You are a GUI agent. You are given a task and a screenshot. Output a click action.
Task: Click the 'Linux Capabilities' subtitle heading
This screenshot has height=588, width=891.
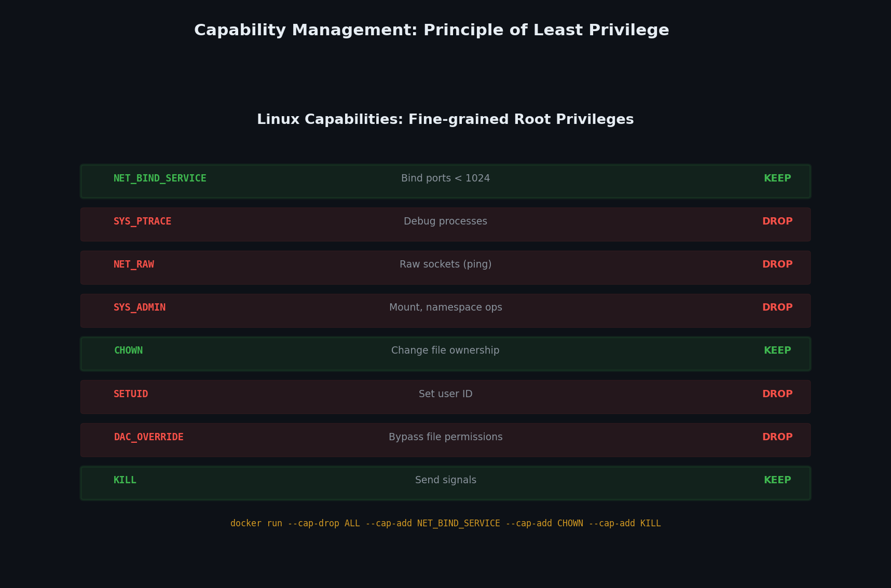(445, 119)
